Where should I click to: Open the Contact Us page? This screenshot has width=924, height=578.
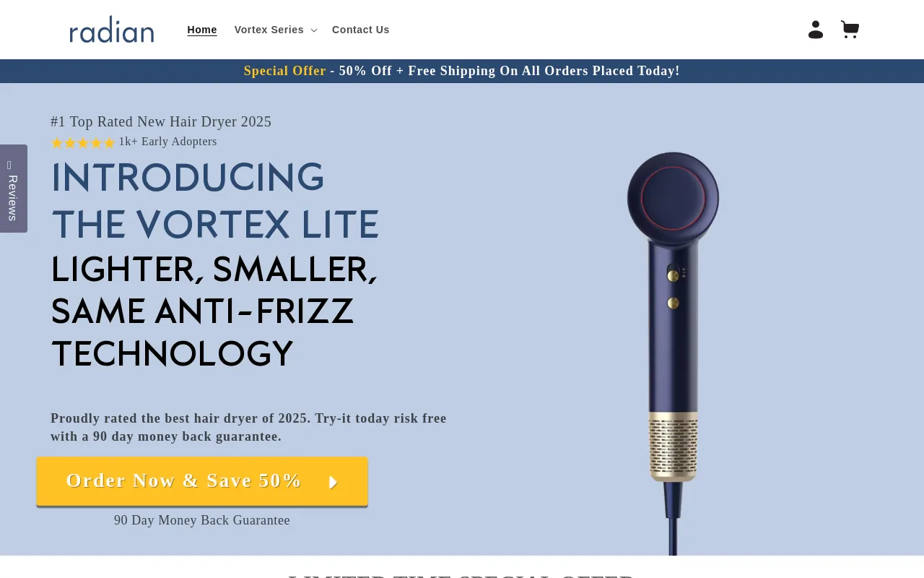(361, 30)
